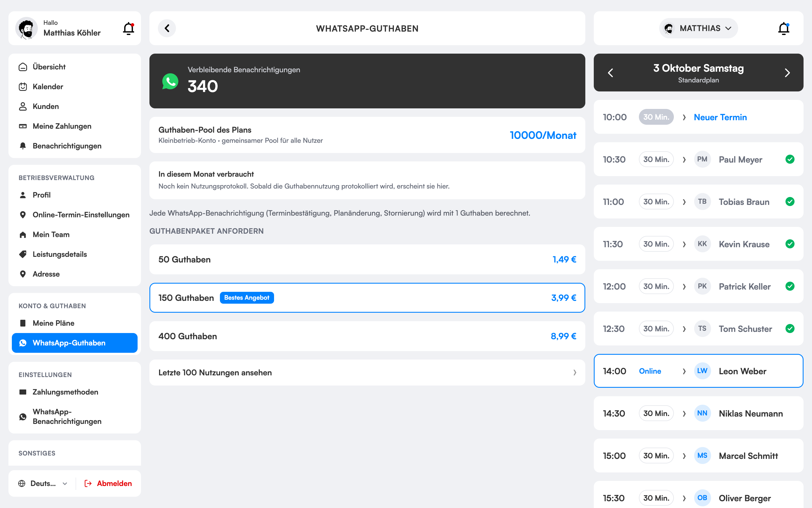Click Abmelden to log out

pyautogui.click(x=108, y=483)
